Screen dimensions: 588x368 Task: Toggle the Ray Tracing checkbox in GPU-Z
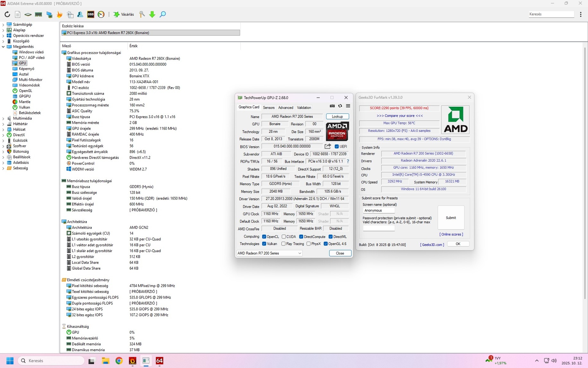283,244
